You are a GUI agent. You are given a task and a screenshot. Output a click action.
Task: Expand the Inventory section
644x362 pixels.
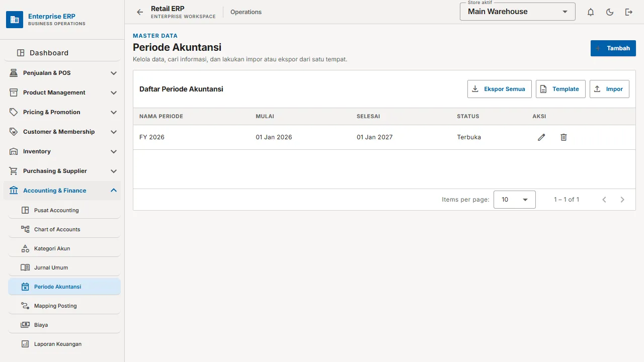tap(62, 151)
